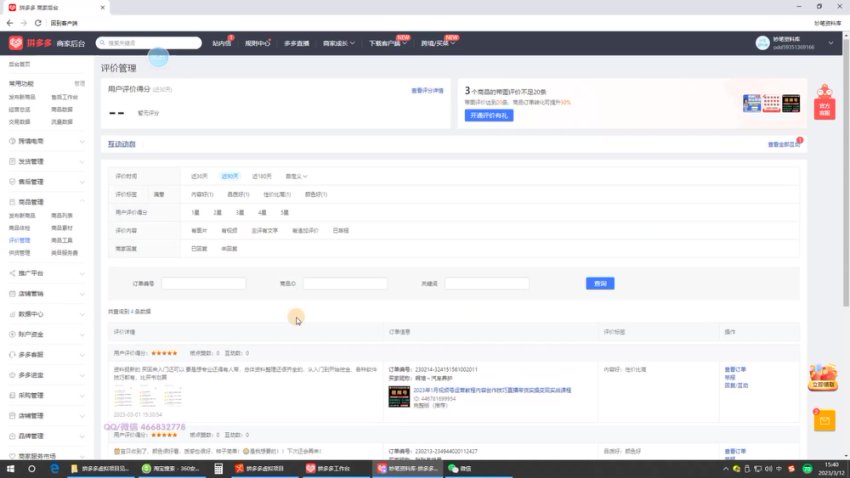
Task: Open the 发货管理 sidebar icon
Action: click(x=12, y=162)
